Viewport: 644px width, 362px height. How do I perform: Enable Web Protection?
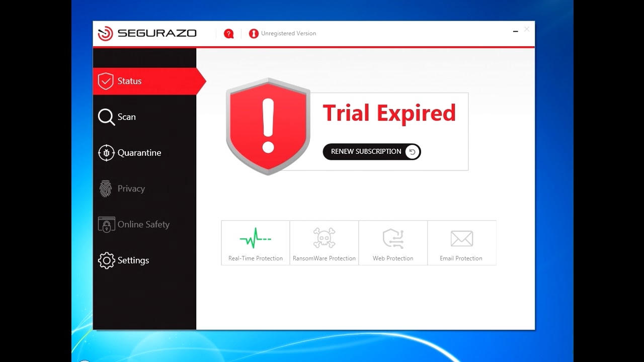[x=392, y=238]
